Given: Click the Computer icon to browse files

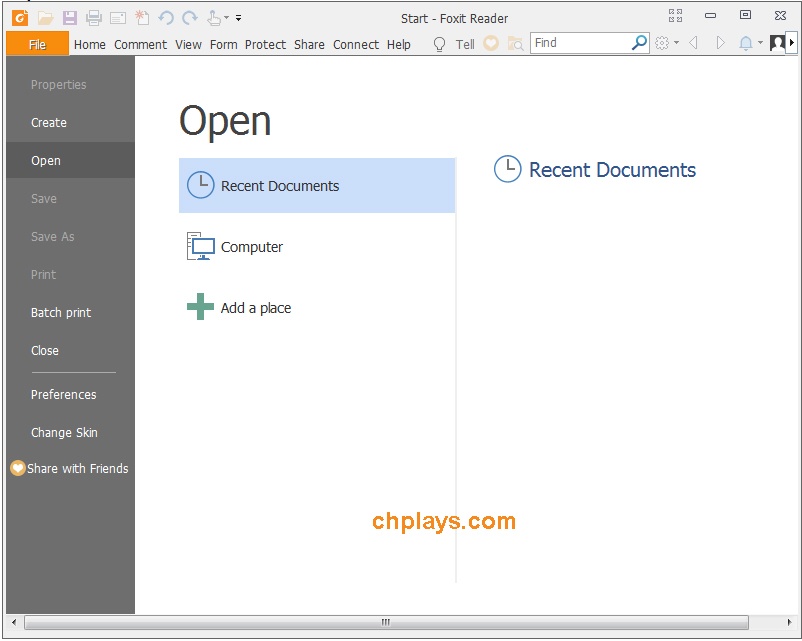Looking at the screenshot, I should [x=200, y=245].
